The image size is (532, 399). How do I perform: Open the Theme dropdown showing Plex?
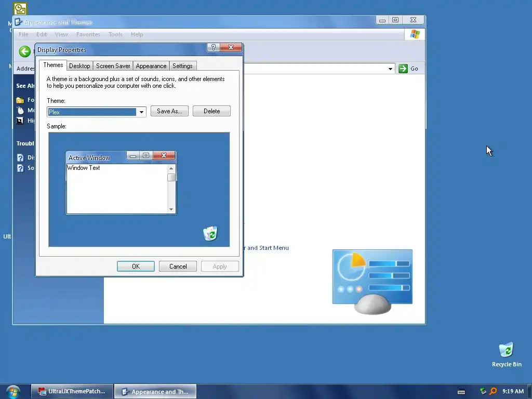point(96,112)
